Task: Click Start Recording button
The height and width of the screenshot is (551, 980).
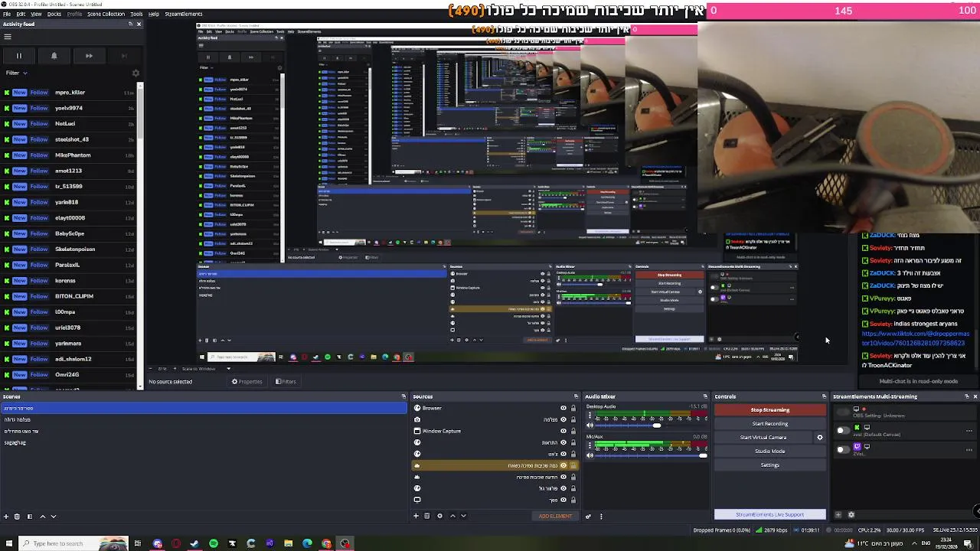Action: coord(770,424)
